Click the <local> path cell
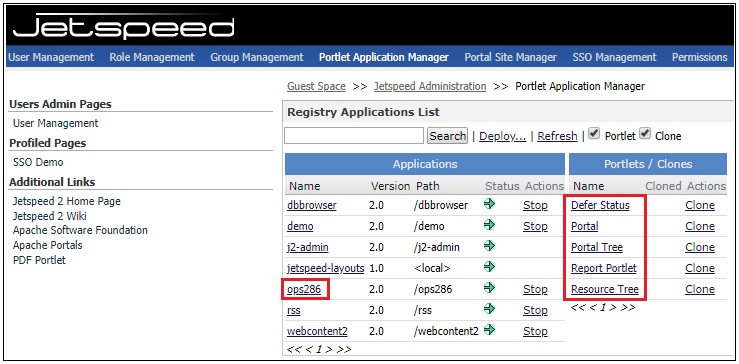 tap(432, 268)
